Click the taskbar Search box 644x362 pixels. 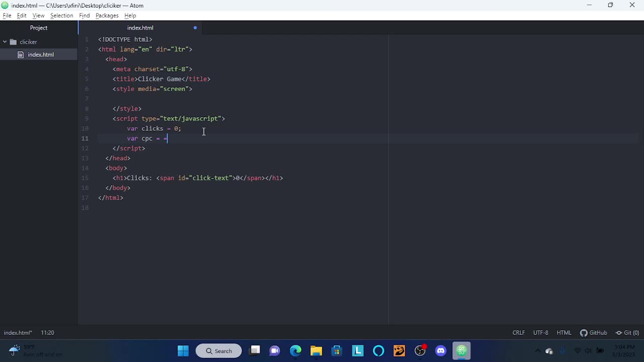[218, 351]
